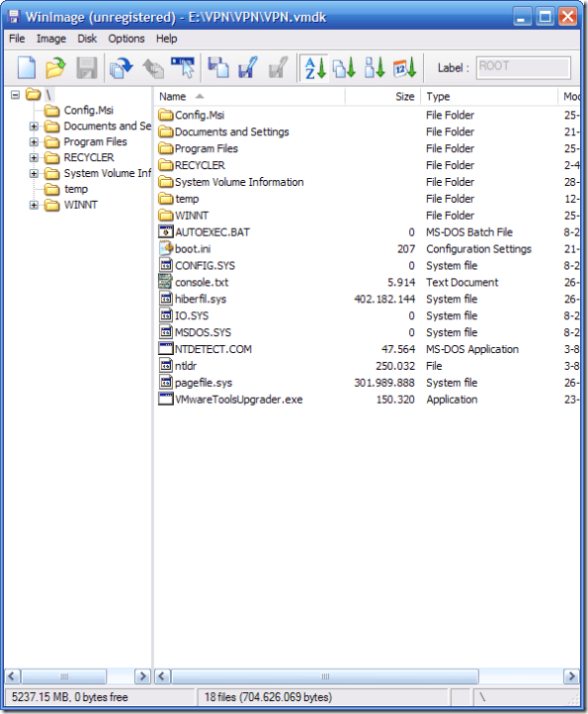Select root folder in the tree
The height and width of the screenshot is (714, 588).
pos(47,95)
